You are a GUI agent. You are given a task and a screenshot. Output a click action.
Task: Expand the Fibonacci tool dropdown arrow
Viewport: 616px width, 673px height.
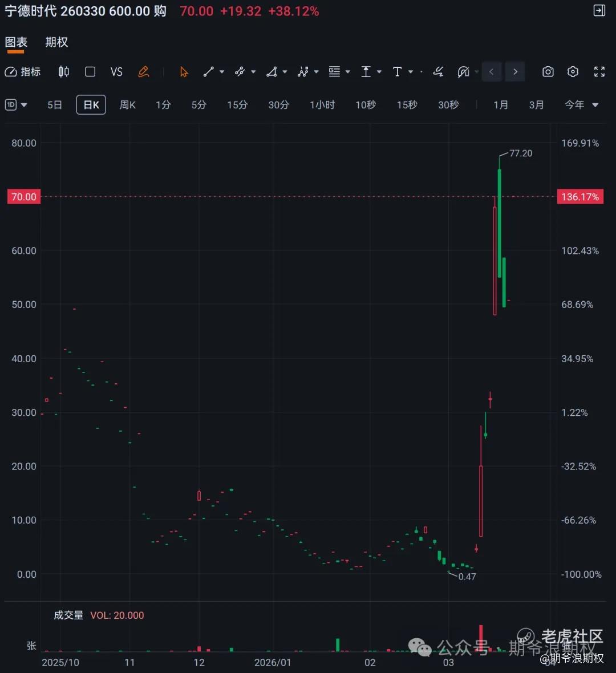click(348, 72)
